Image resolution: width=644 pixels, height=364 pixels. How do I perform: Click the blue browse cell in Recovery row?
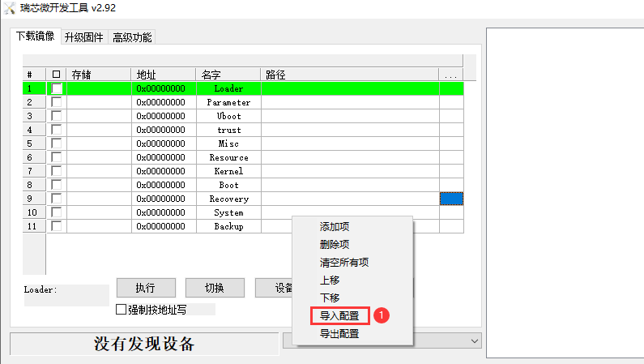[x=451, y=199]
